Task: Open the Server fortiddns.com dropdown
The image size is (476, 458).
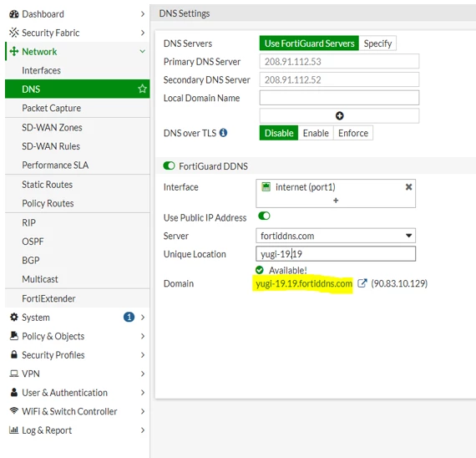Action: 336,236
